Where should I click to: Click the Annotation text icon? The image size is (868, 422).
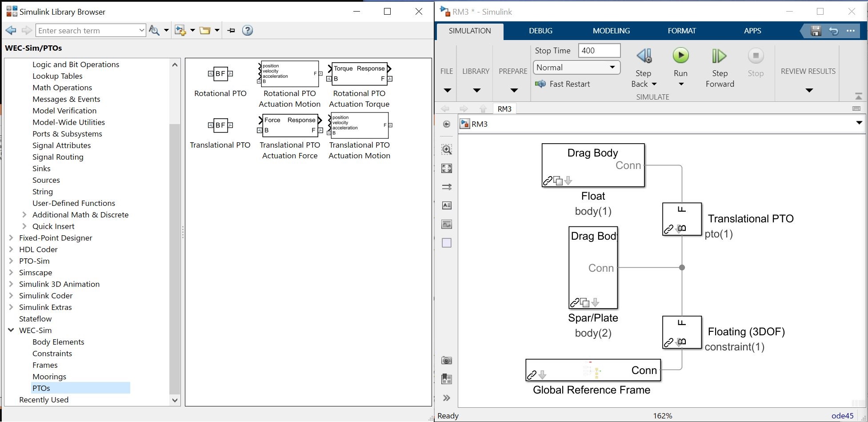click(447, 205)
